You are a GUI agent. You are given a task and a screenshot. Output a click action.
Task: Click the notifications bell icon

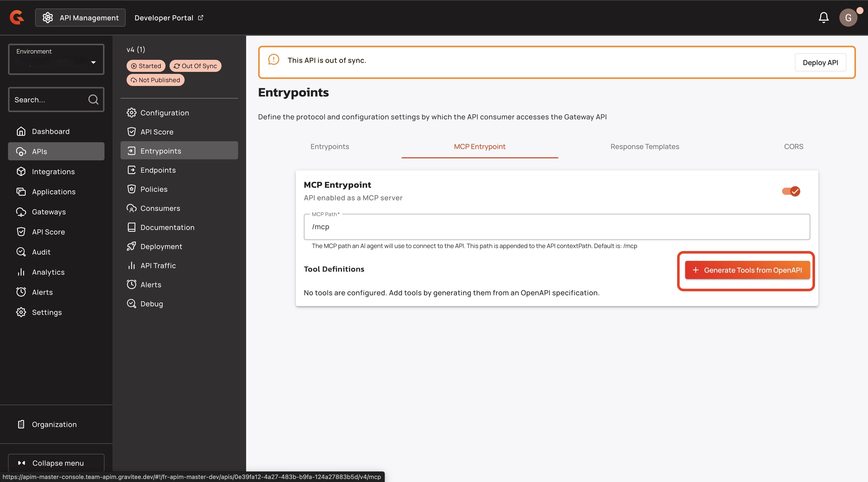click(823, 18)
